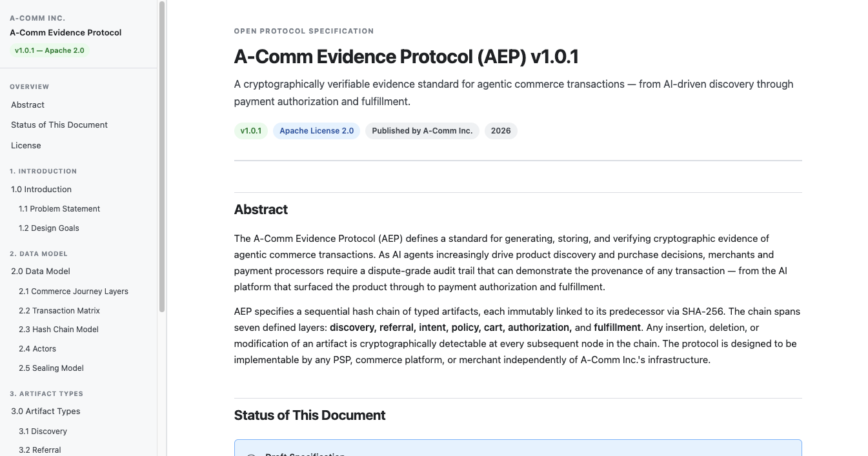Click the "A-Comm Evidence Protocol" sidebar title
This screenshot has height=456, width=868.
point(65,32)
